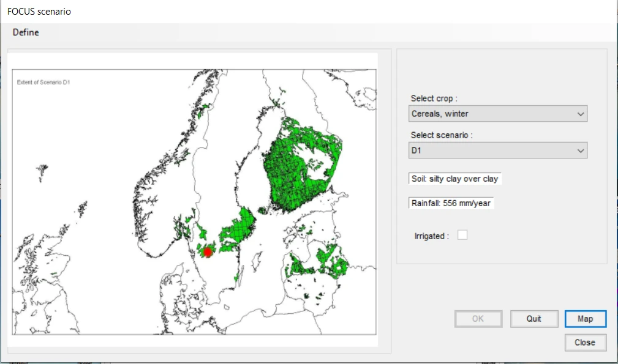This screenshot has width=618, height=364.
Task: Click the green area in the Baltic states
Action: 318,263
